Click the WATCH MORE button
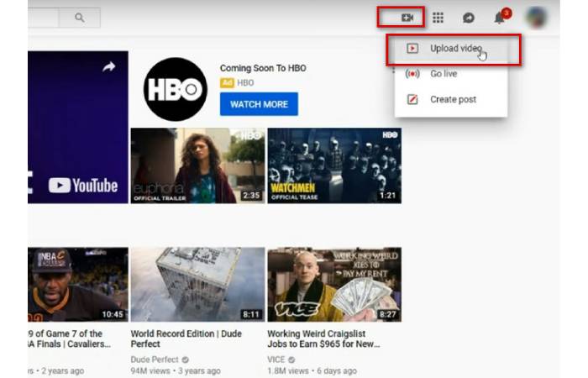The image size is (588, 378). [x=259, y=104]
